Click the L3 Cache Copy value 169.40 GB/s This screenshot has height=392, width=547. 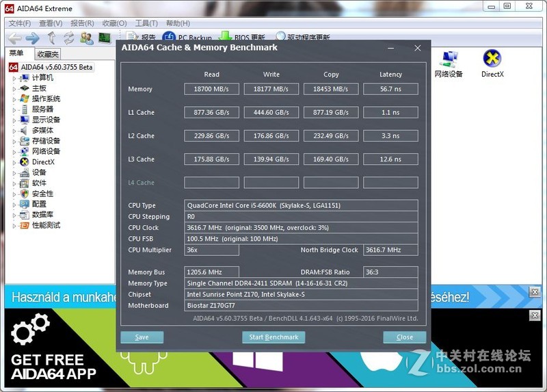pos(331,159)
